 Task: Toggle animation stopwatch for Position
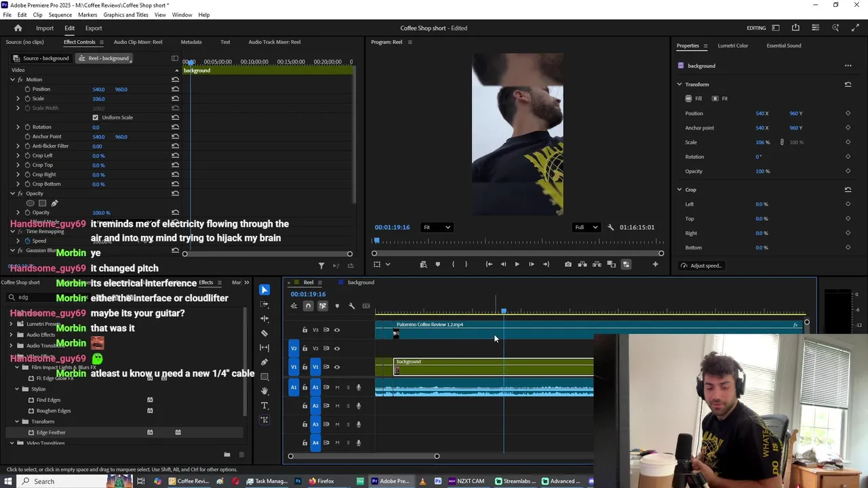[27, 89]
